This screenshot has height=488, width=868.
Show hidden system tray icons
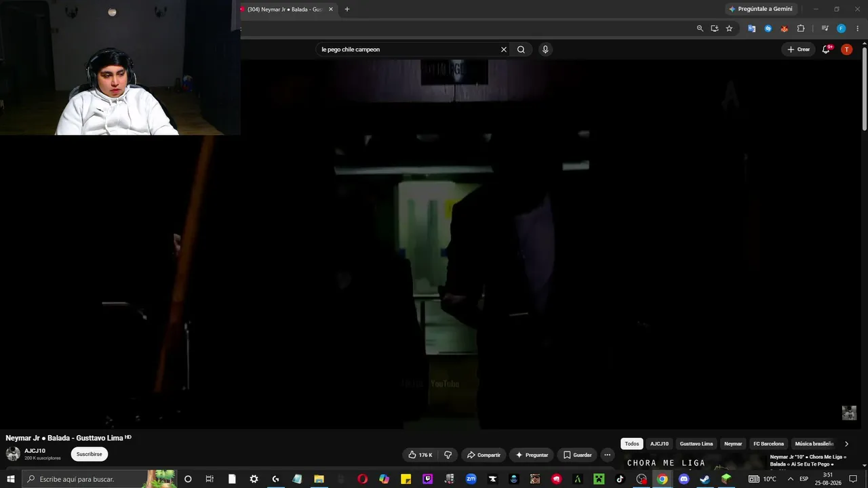(x=790, y=479)
